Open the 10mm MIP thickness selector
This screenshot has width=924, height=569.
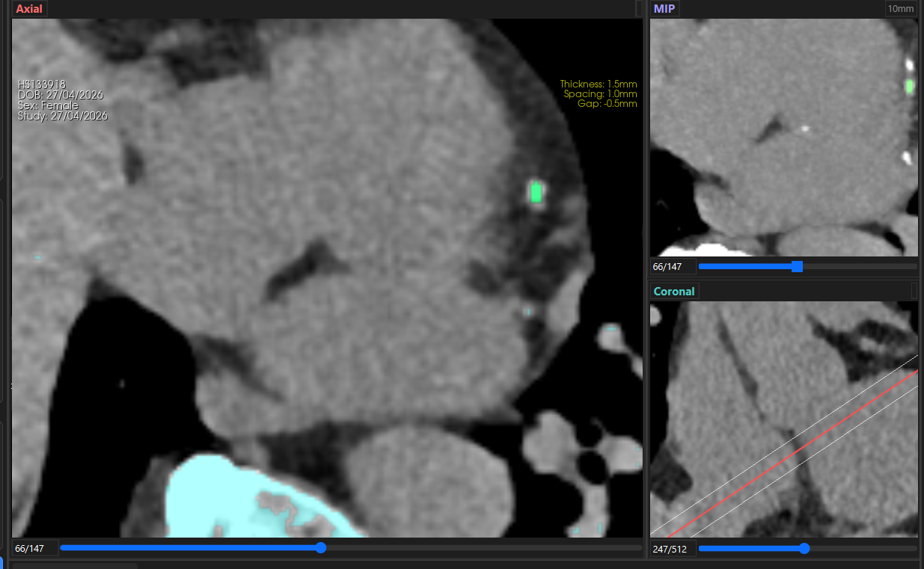point(900,9)
